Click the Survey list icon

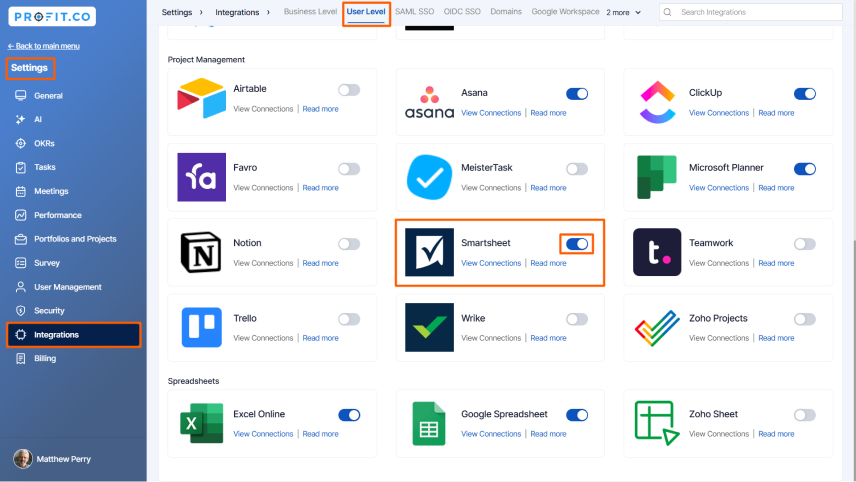pyautogui.click(x=21, y=263)
